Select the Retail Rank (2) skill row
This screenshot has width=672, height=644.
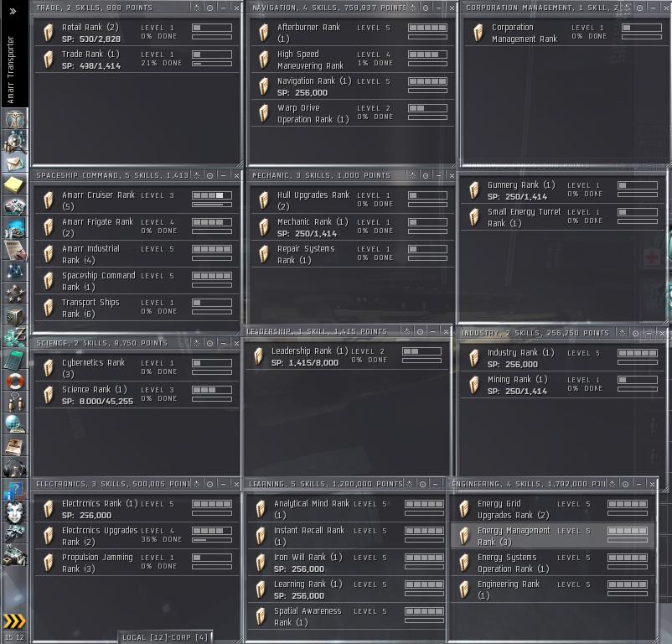click(x=137, y=33)
